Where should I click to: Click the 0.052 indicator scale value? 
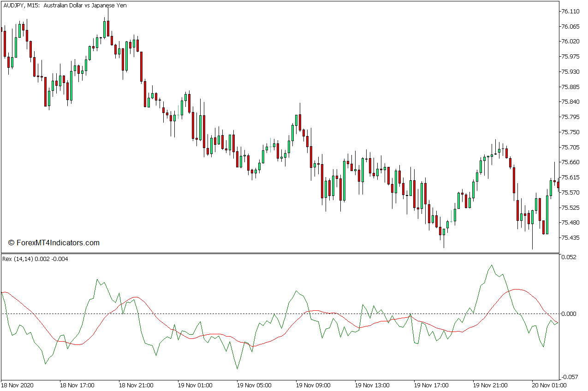pos(570,257)
